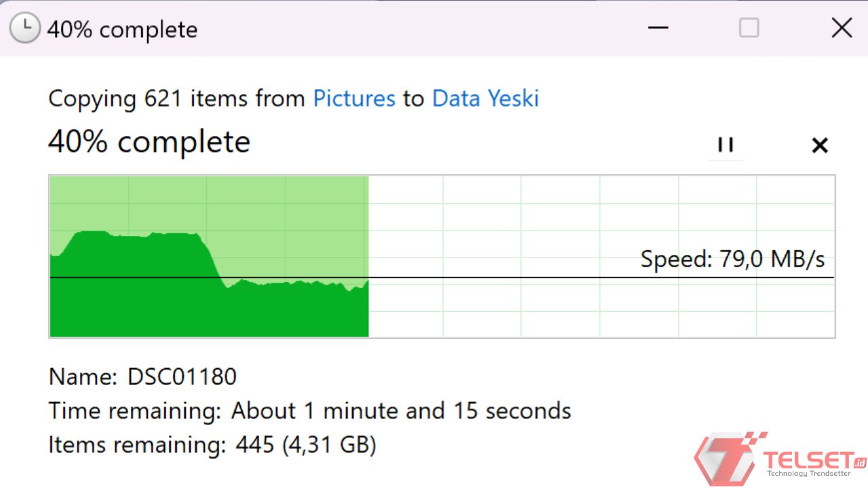Cancel the copy with the X icon
This screenshot has width=868, height=488.
coord(820,145)
